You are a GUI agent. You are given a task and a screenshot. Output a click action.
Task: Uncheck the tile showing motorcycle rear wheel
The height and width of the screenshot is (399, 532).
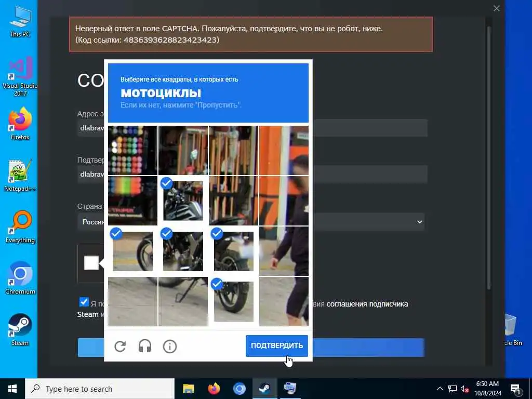233,301
